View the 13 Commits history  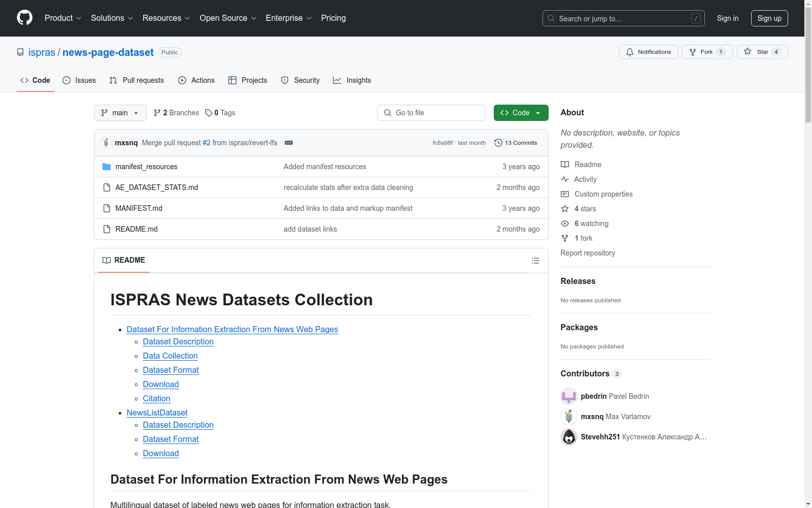516,143
